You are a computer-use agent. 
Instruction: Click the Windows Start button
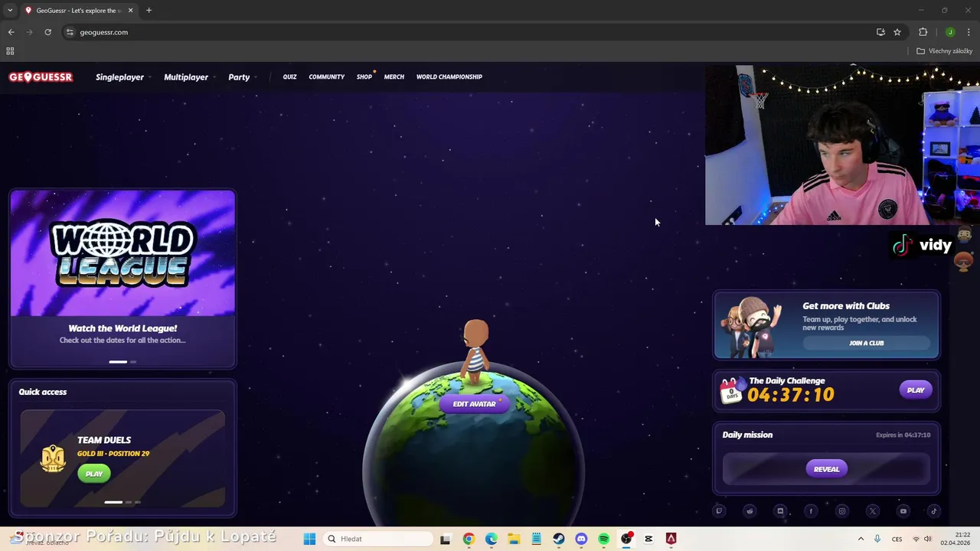pos(309,539)
